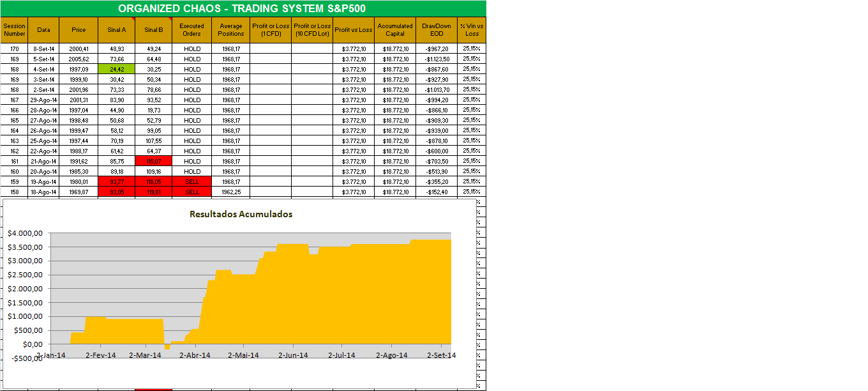The height and width of the screenshot is (391, 868).
Task: Click the Price column header
Action: [x=79, y=30]
